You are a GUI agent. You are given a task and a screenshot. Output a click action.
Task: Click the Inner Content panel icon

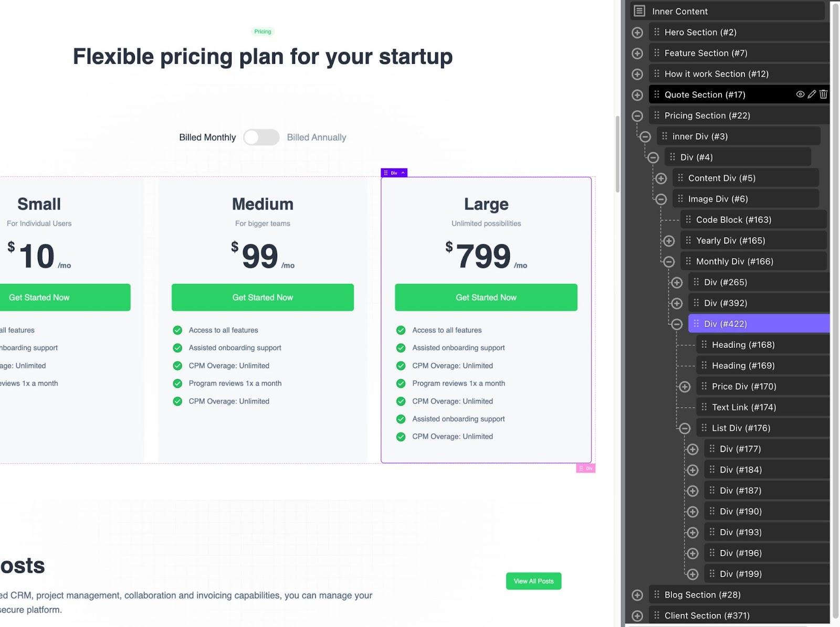[639, 11]
